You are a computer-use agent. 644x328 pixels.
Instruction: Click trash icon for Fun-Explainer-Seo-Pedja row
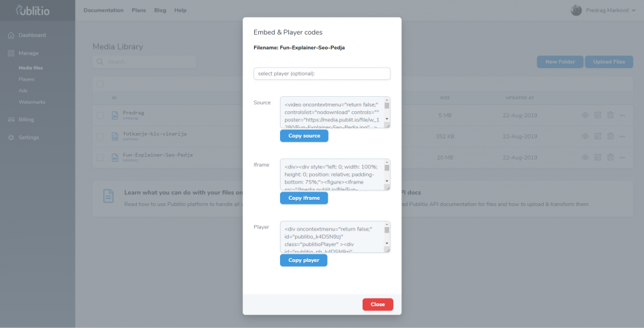click(611, 157)
